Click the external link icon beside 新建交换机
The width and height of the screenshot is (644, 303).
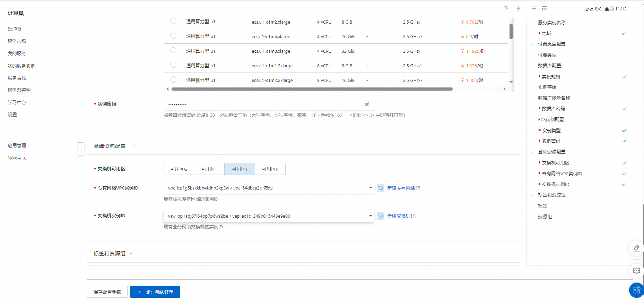(413, 216)
